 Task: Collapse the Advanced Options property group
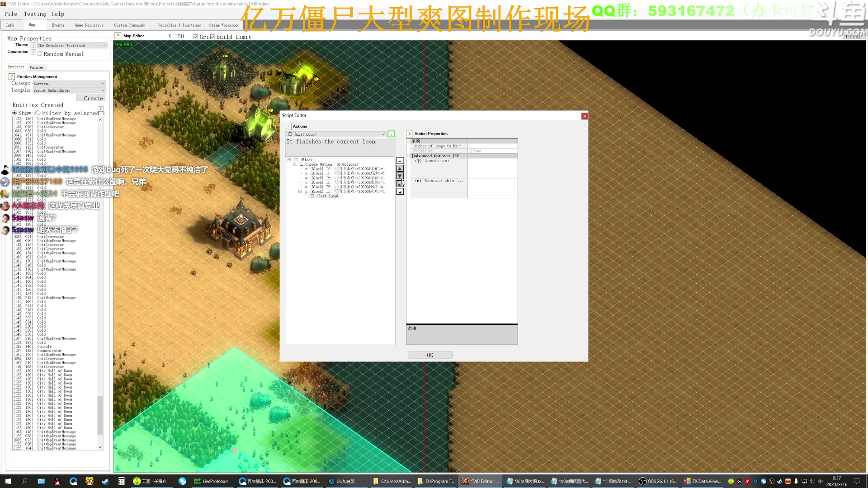pyautogui.click(x=408, y=156)
